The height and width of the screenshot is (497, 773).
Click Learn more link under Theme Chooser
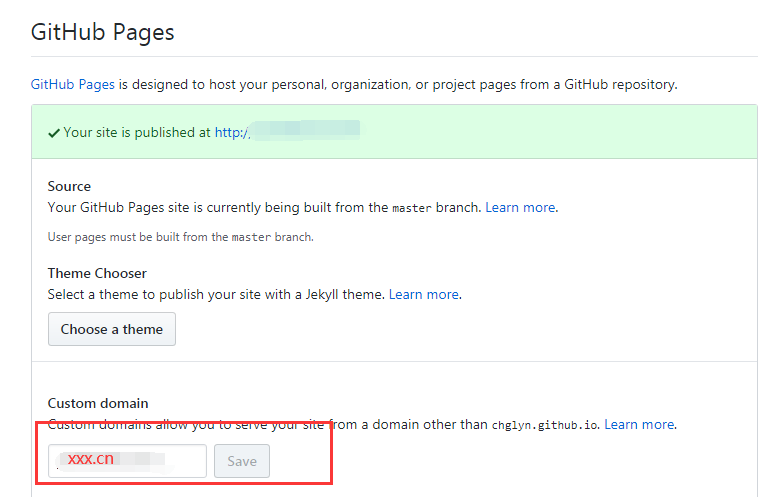click(x=424, y=294)
